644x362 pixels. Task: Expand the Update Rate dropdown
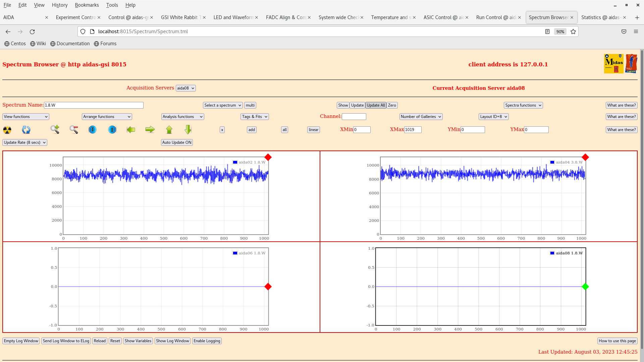(x=25, y=142)
